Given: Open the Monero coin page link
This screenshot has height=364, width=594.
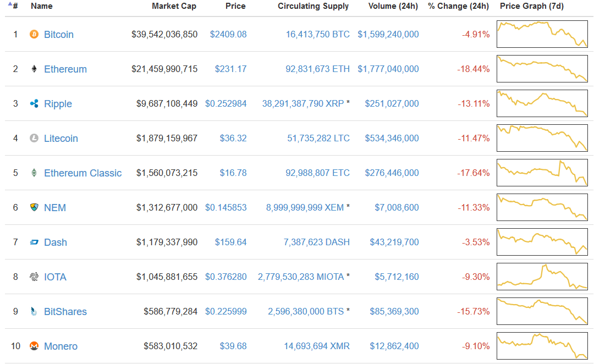Looking at the screenshot, I should (x=61, y=346).
